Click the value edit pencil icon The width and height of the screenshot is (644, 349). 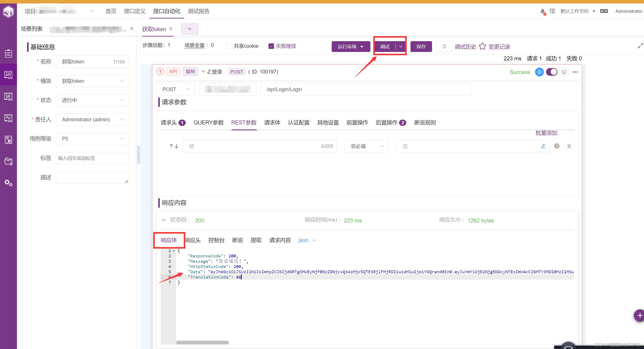tap(543, 146)
